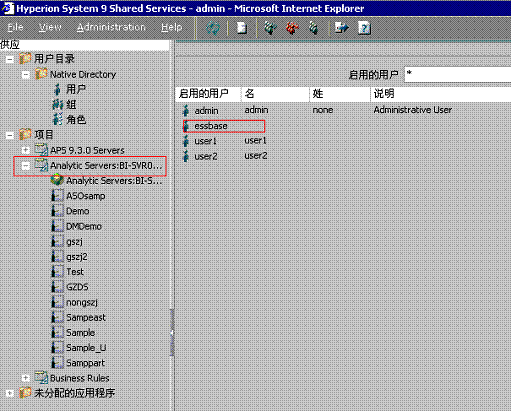Click the Internet Explorer title bar icon

click(7, 8)
